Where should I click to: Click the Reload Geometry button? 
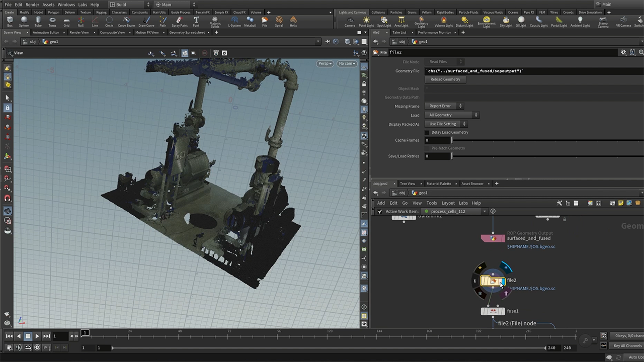445,79
